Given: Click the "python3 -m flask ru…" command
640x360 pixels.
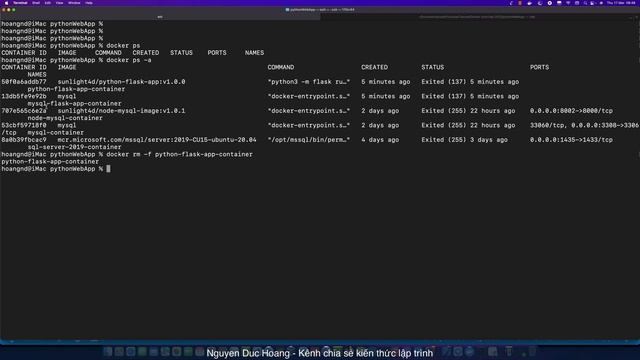Looking at the screenshot, I should 309,82.
